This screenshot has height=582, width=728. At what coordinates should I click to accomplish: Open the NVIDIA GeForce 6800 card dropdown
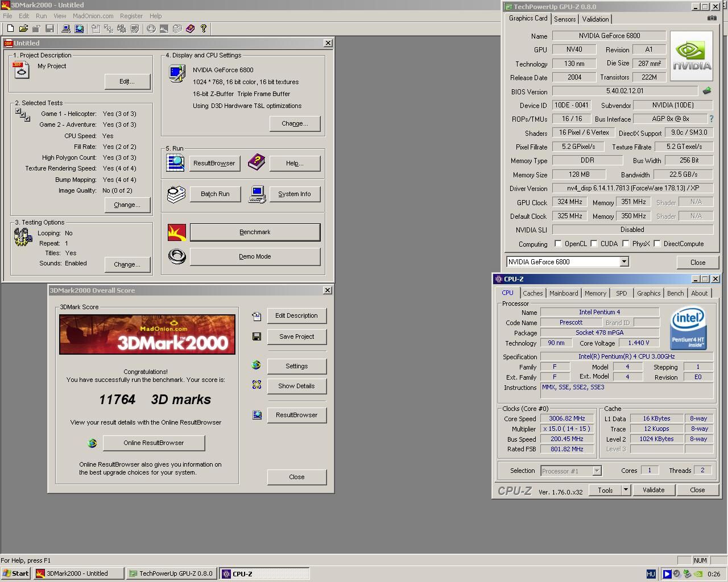click(x=624, y=261)
